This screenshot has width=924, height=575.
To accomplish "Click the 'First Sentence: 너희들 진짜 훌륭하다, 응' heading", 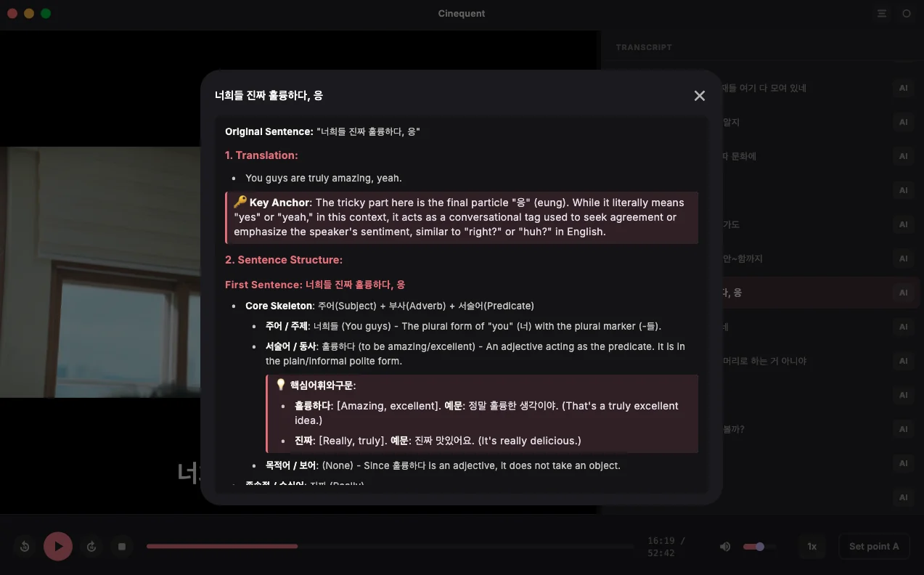I will pyautogui.click(x=315, y=285).
